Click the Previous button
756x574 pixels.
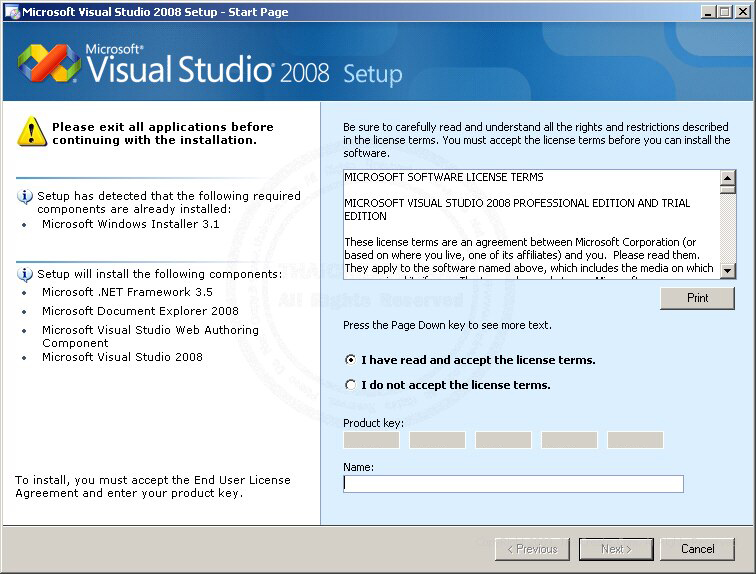[x=532, y=549]
